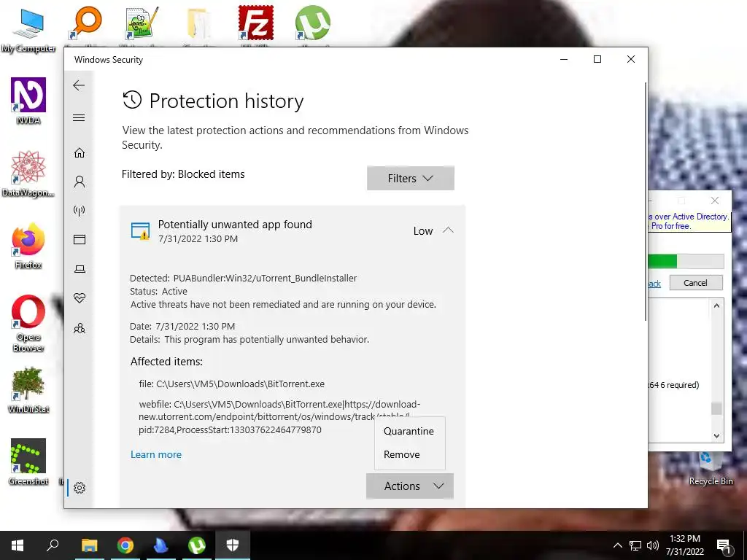Launch Firefox from the desktop
Image resolution: width=747 pixels, height=560 pixels.
click(28, 246)
